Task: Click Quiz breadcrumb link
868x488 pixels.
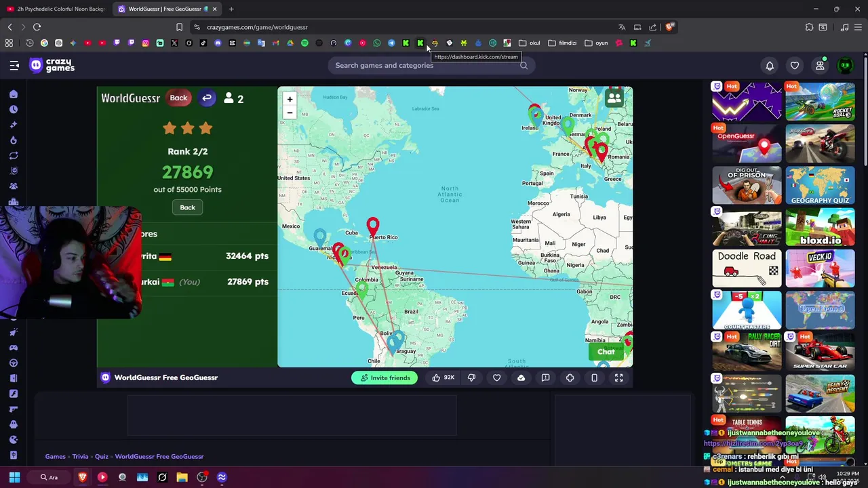Action: [102, 457]
